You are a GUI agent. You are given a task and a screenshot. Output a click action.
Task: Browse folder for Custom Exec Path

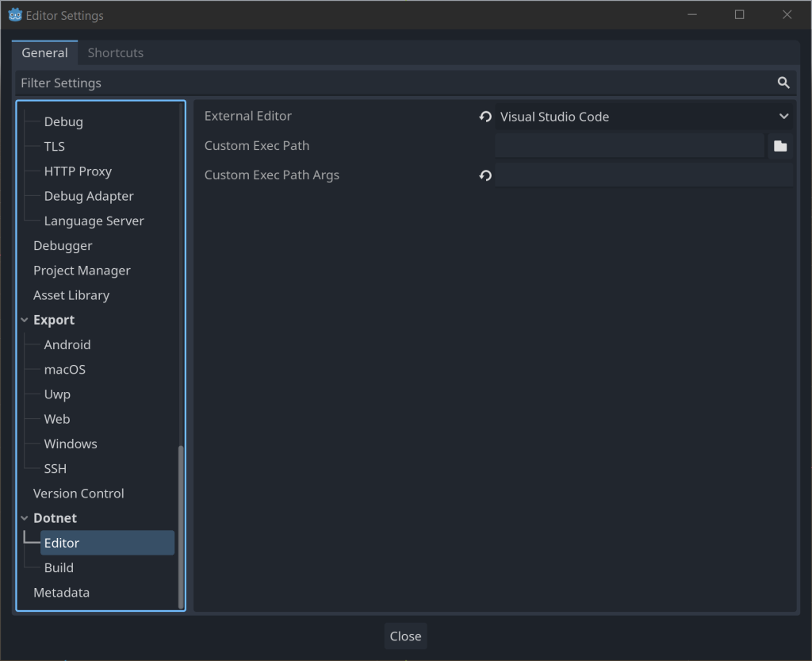[780, 146]
